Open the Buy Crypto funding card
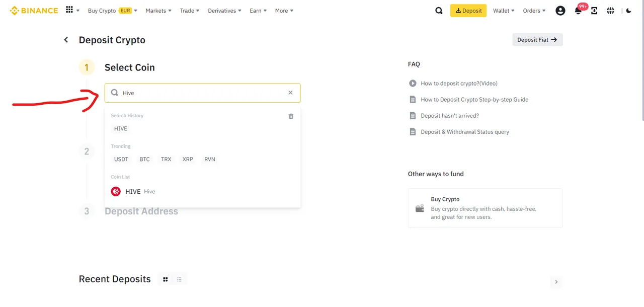The width and height of the screenshot is (644, 307). [x=485, y=208]
